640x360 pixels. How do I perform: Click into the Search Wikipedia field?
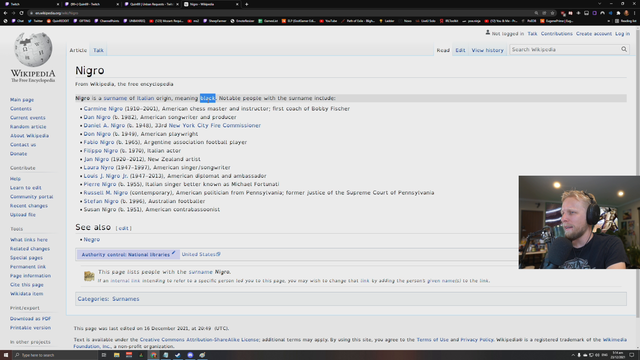[564, 49]
